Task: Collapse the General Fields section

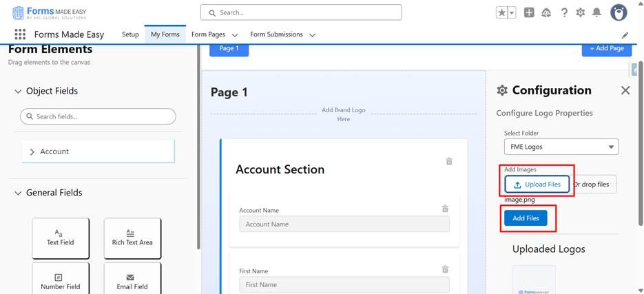Action: [18, 193]
